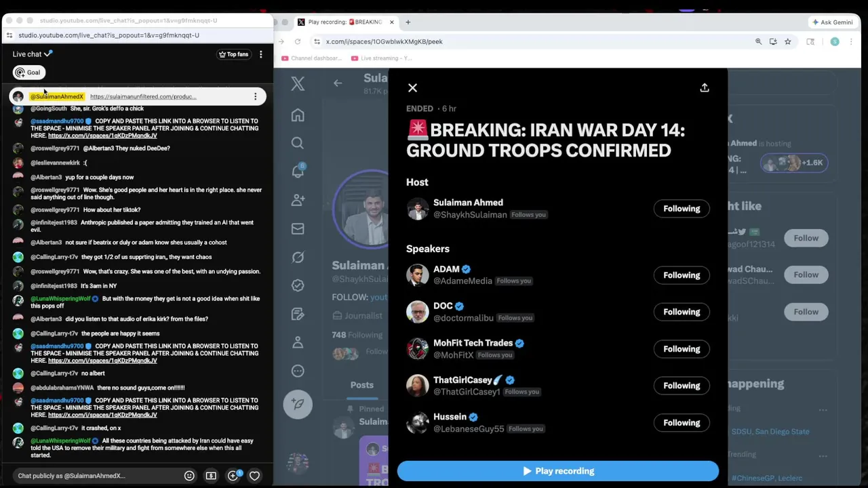Click install app icon in address bar
Screen dimensions: 868x488
773,41
